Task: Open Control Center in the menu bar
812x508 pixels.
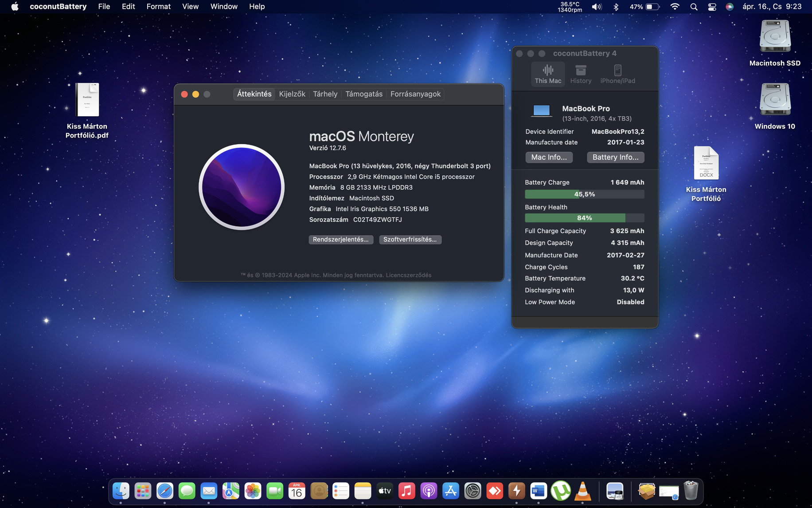Action: (712, 7)
